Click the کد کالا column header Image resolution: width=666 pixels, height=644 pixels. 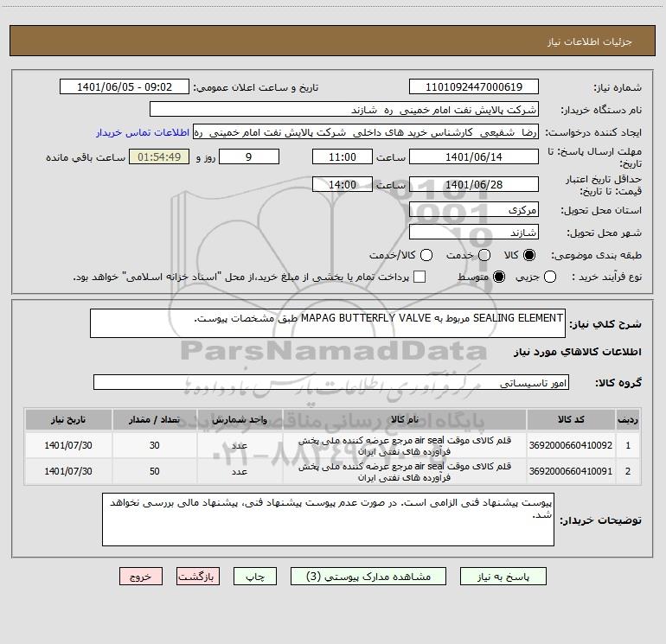click(571, 420)
